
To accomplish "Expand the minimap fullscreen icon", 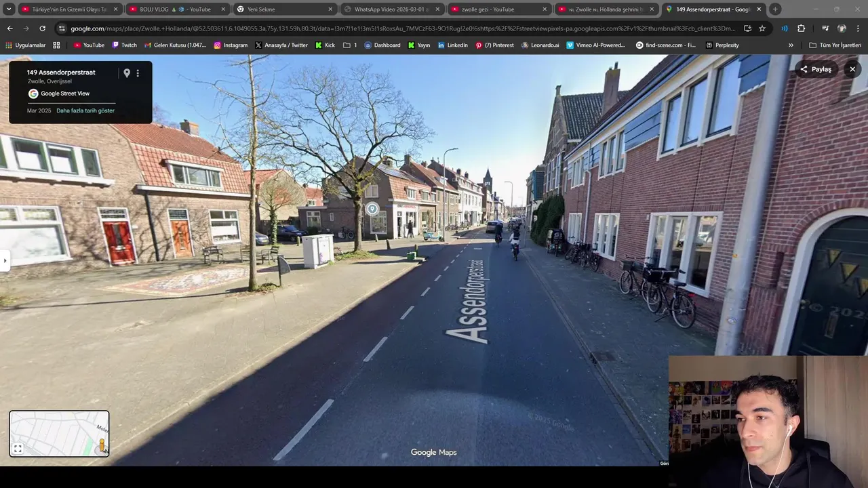I will [18, 449].
